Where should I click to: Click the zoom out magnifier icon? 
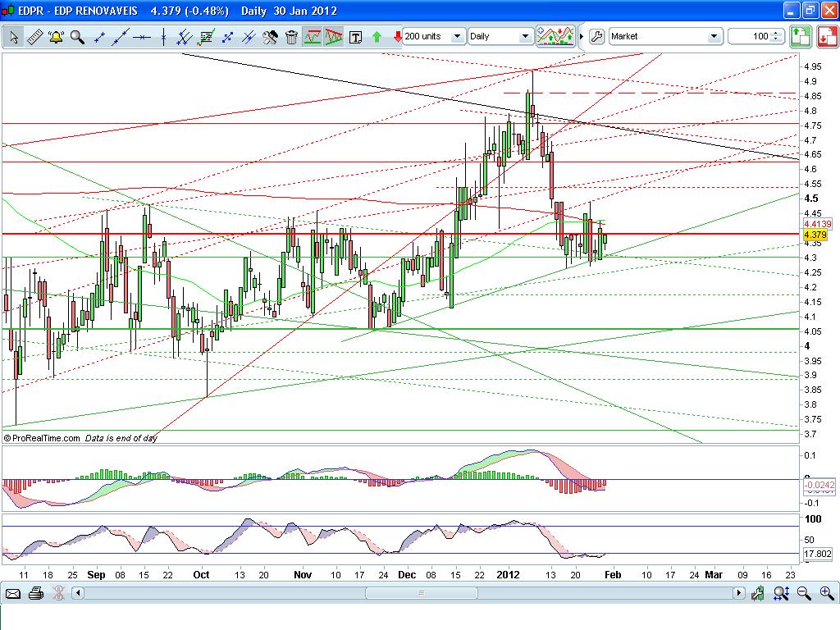(x=804, y=593)
